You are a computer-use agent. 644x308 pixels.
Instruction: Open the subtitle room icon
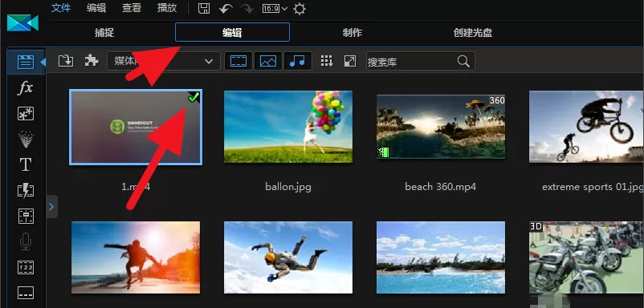pos(26,293)
